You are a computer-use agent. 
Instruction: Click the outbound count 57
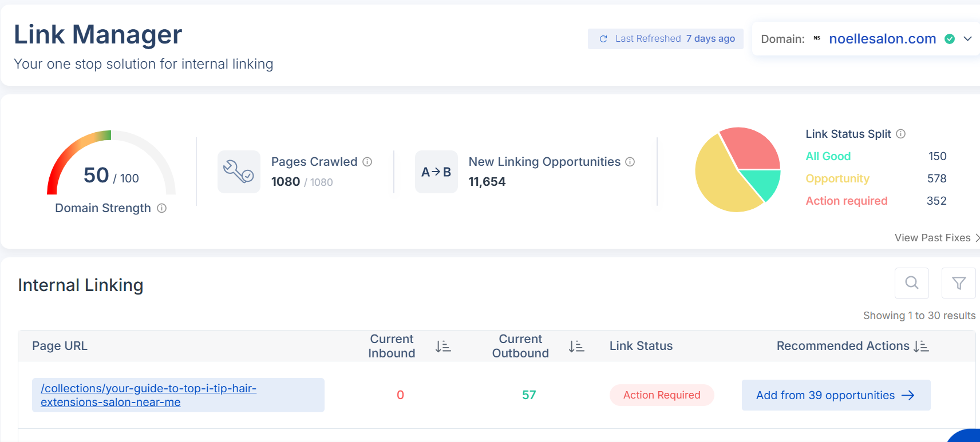[529, 395]
